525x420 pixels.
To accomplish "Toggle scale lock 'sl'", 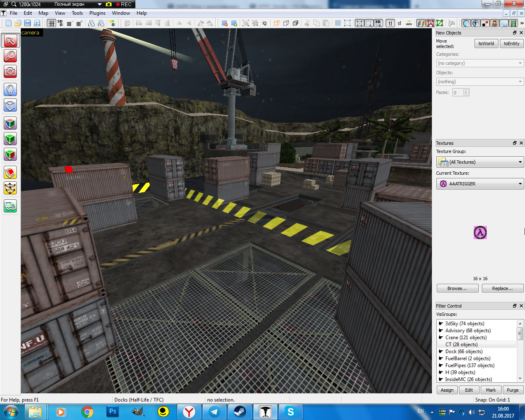I will click(399, 23).
